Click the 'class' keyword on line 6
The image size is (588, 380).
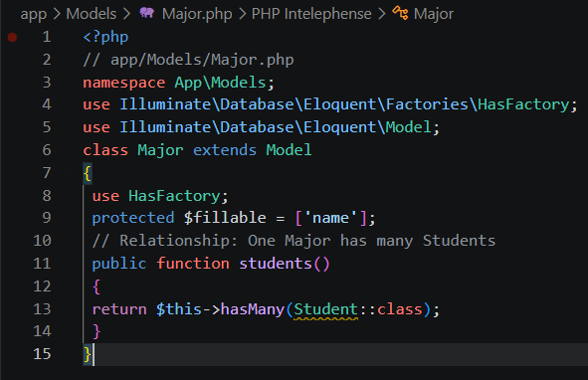tap(105, 150)
